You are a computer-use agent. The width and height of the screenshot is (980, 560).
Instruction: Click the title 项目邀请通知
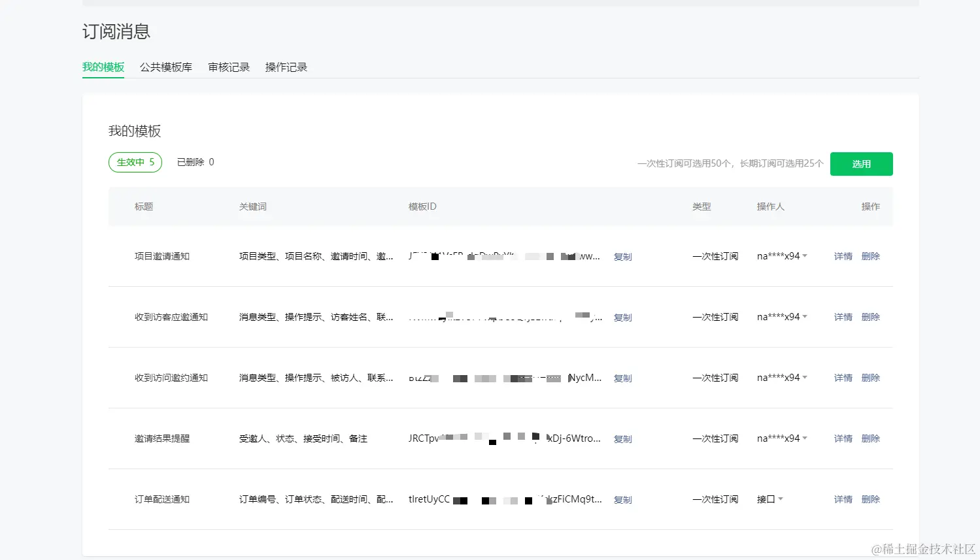162,256
